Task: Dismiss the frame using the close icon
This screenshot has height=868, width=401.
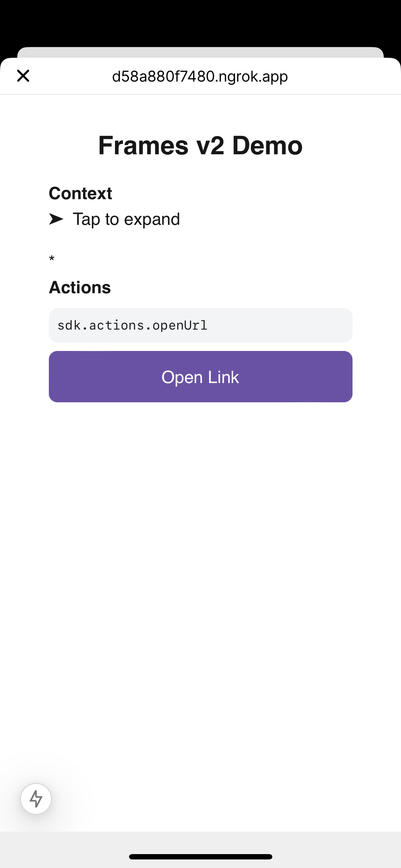Action: point(23,76)
